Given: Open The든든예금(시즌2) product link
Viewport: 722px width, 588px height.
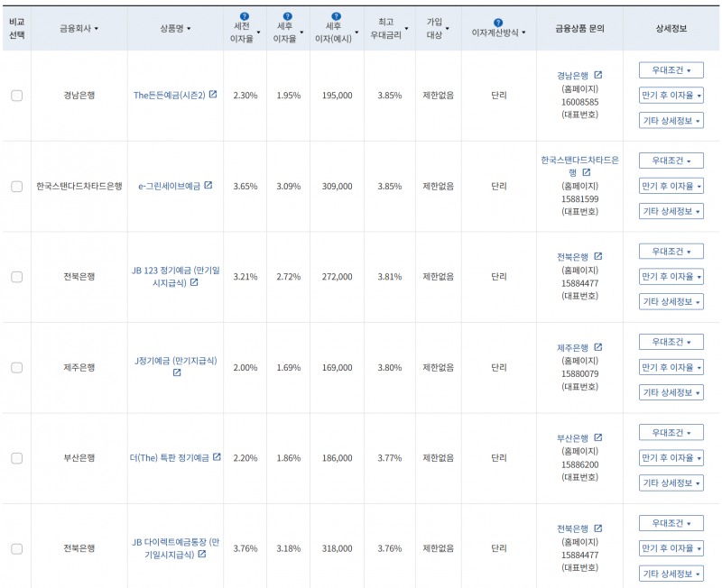Looking at the screenshot, I should click(x=170, y=96).
